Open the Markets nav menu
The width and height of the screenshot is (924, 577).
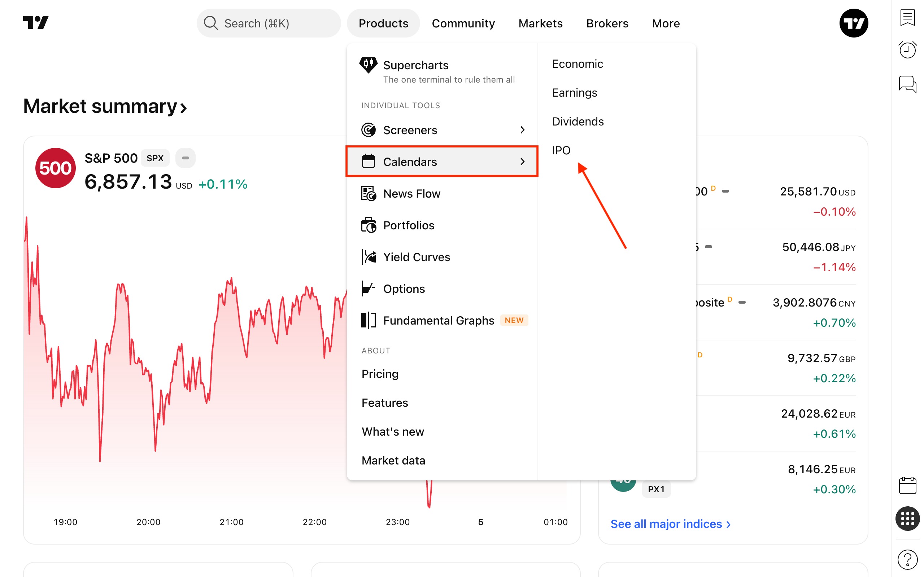coord(540,23)
